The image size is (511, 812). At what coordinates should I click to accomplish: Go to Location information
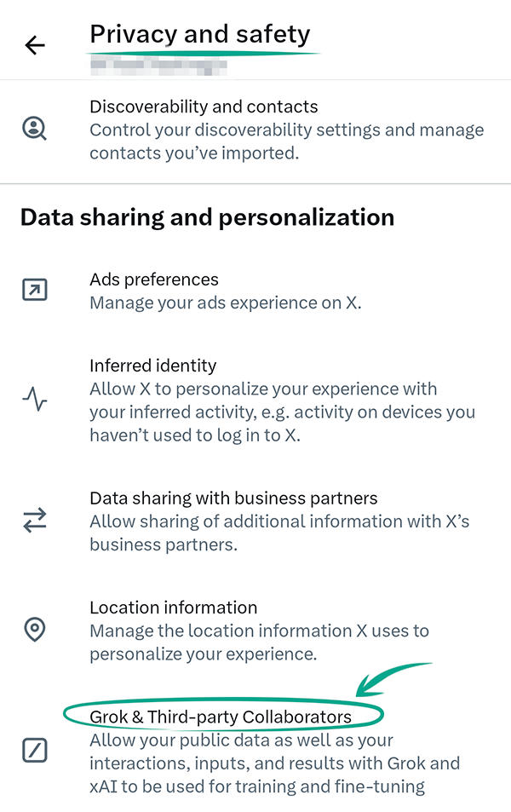[173, 608]
